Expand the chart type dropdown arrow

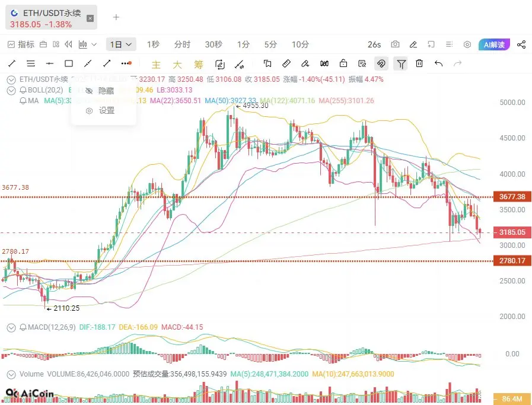94,44
